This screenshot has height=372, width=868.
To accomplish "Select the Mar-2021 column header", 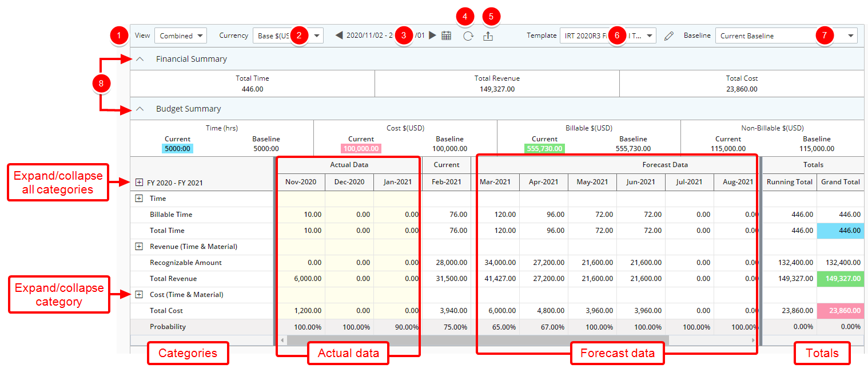I will pos(495,182).
